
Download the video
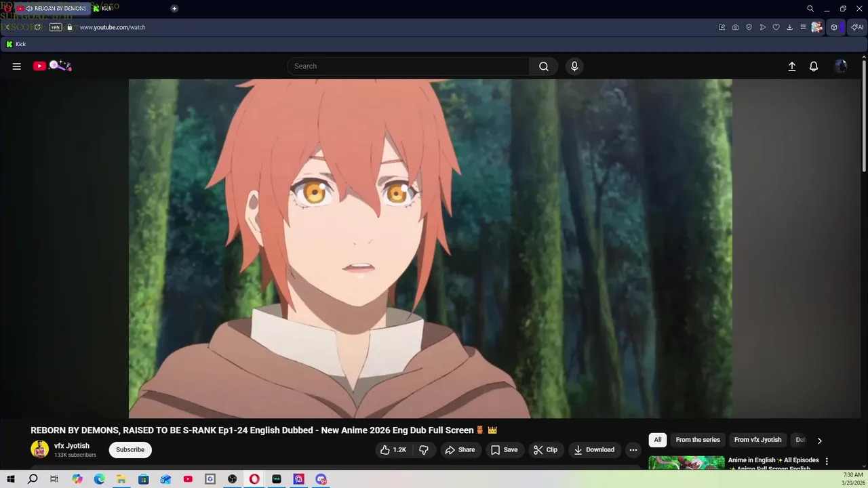click(x=594, y=450)
